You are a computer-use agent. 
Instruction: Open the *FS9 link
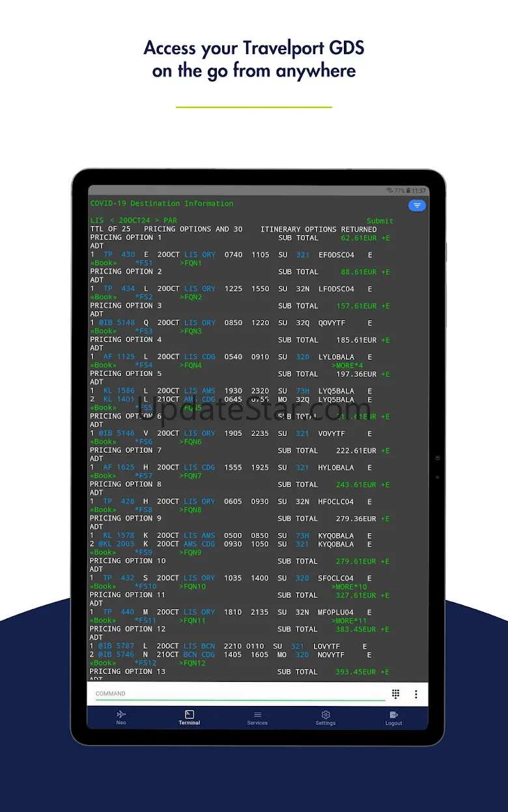click(x=143, y=553)
